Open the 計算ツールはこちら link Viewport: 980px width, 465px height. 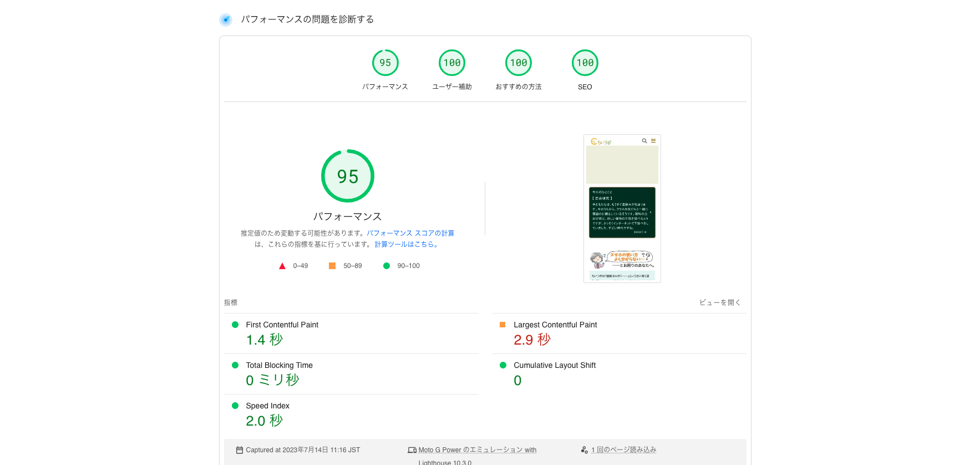pos(407,244)
